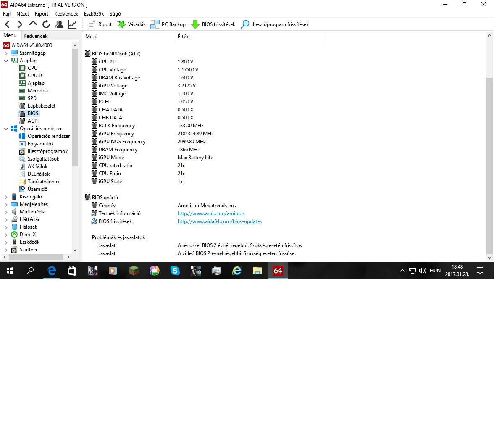Refresh the page with the circular arrow icon

click(x=46, y=24)
